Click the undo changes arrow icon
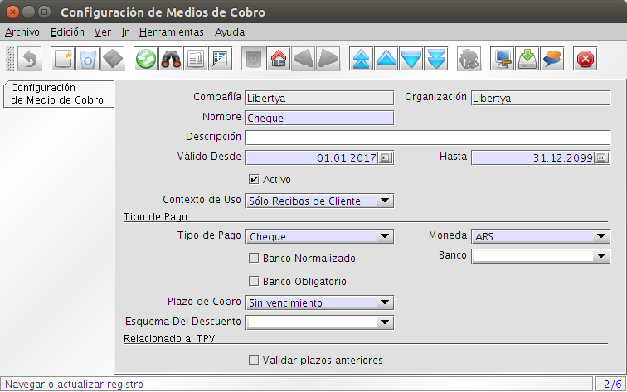Screen dimensions: 627x392 [x=30, y=59]
